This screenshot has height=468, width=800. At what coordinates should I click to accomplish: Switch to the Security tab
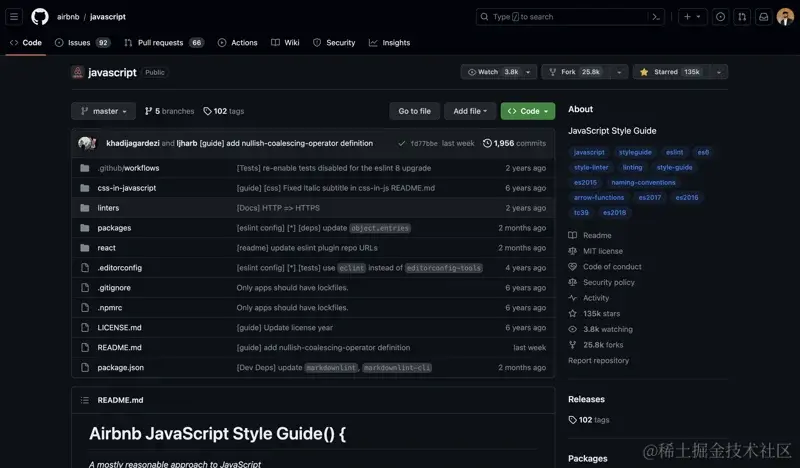pos(334,43)
